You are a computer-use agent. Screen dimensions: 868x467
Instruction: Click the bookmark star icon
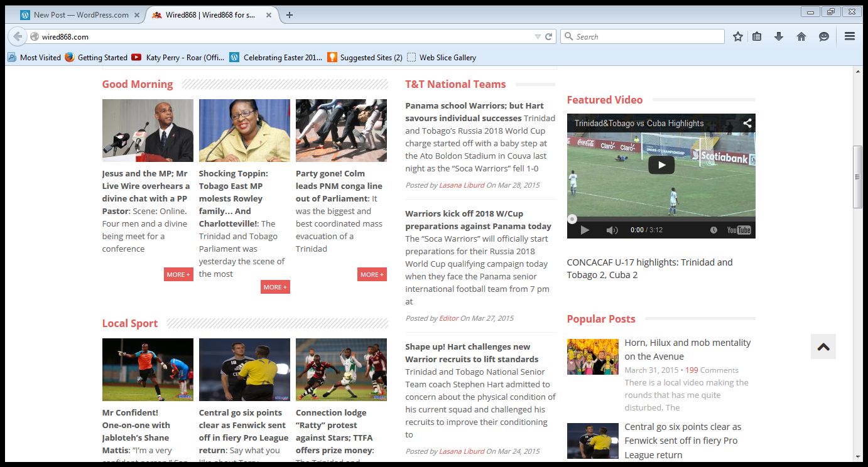coord(738,37)
